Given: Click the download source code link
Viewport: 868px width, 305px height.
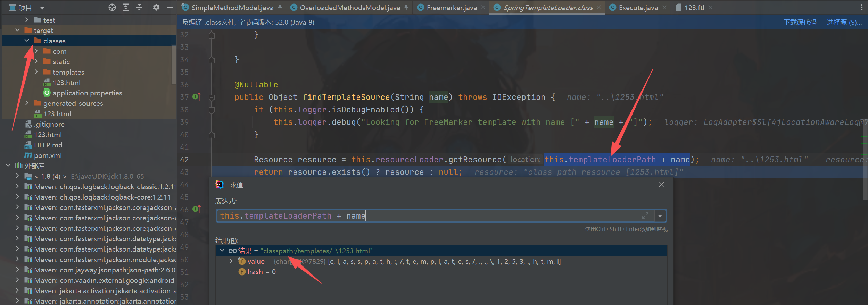Looking at the screenshot, I should [800, 23].
